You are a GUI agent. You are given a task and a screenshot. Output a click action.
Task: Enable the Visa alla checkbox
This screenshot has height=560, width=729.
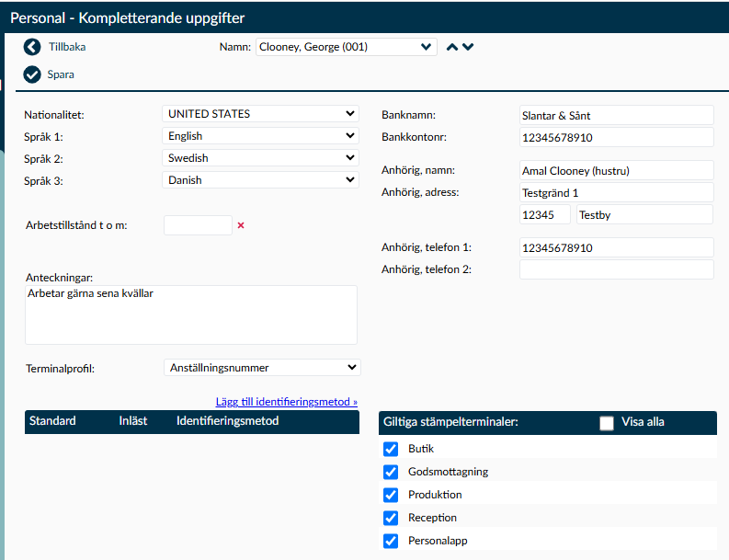[x=606, y=423]
